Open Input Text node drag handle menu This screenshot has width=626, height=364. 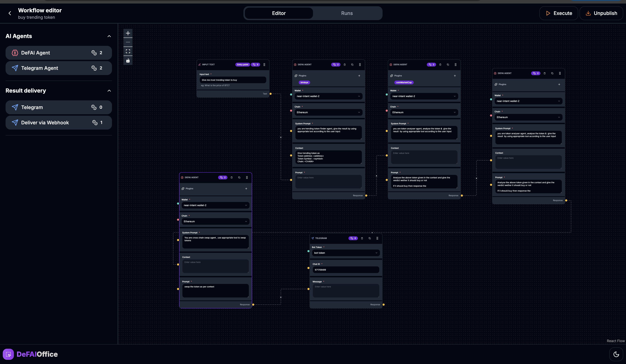point(264,64)
